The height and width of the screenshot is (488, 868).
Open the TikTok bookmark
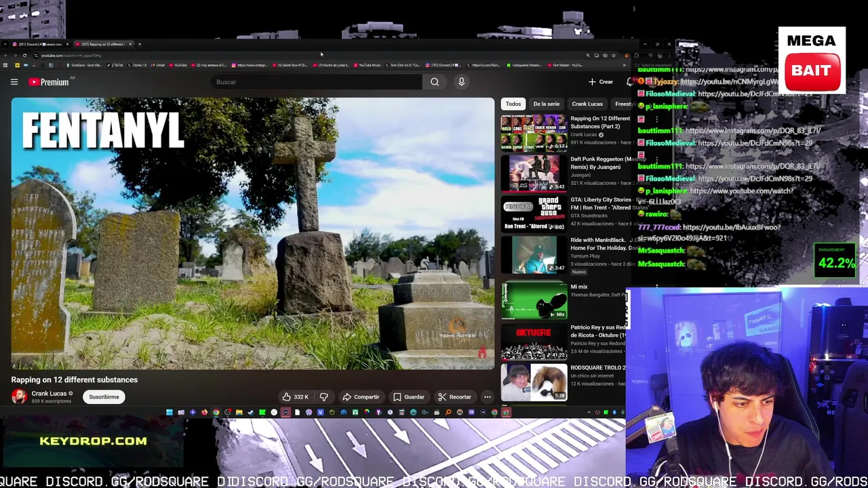point(115,65)
